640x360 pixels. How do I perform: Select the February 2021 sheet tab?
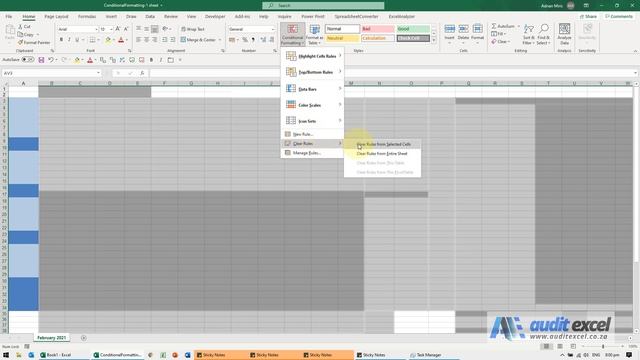point(51,338)
